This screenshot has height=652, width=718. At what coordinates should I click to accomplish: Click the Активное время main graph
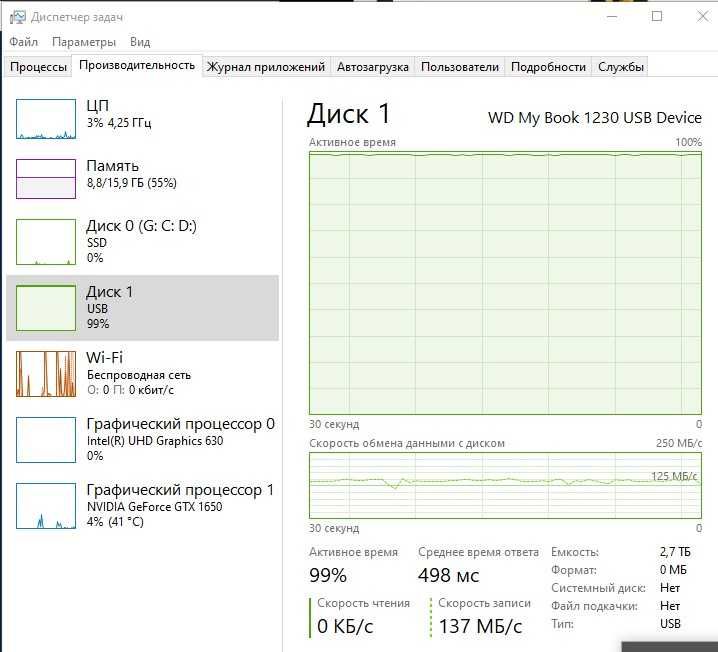(505, 283)
